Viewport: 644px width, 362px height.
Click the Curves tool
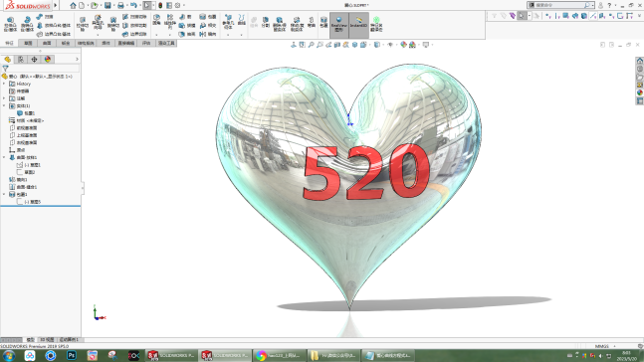pos(242,20)
